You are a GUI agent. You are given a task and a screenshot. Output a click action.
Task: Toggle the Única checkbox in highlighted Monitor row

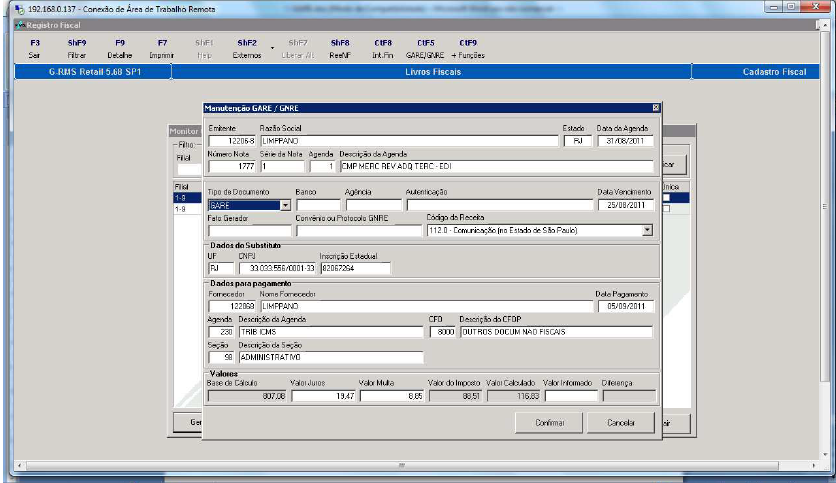coord(666,198)
